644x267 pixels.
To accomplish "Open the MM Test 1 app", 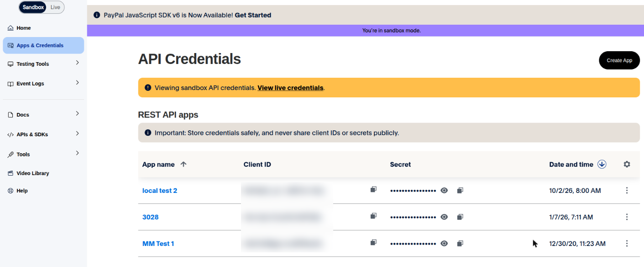I will [x=158, y=244].
